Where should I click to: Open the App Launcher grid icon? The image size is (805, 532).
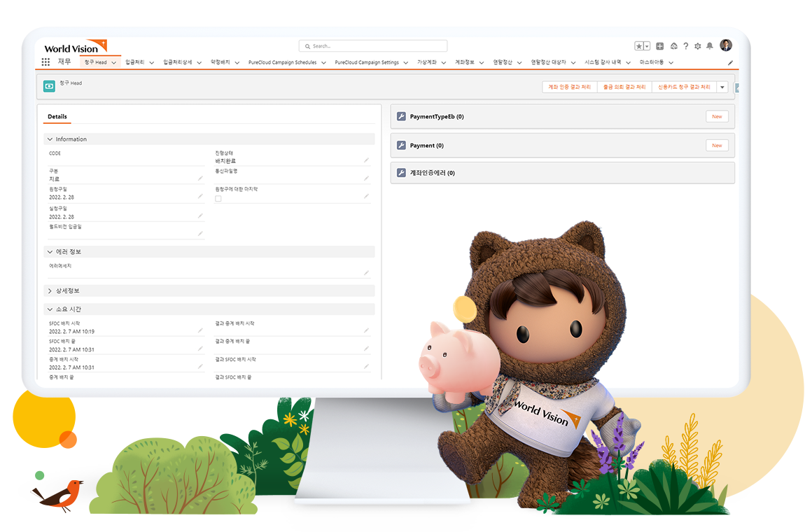coord(45,62)
